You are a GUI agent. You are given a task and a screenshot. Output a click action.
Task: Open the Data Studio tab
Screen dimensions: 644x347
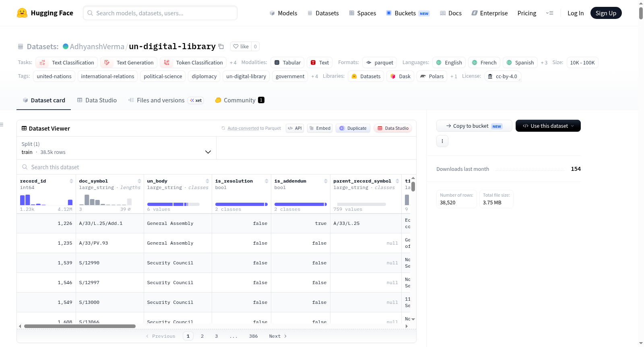pos(97,100)
